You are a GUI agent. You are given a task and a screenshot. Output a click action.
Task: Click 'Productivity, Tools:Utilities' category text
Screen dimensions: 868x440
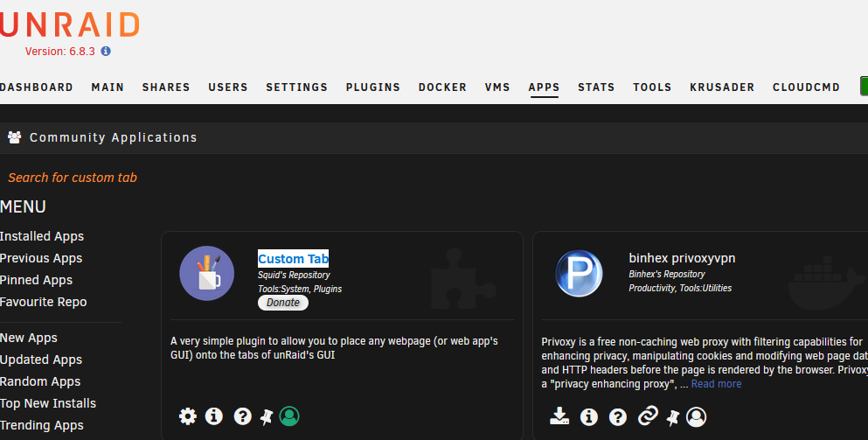pos(680,288)
